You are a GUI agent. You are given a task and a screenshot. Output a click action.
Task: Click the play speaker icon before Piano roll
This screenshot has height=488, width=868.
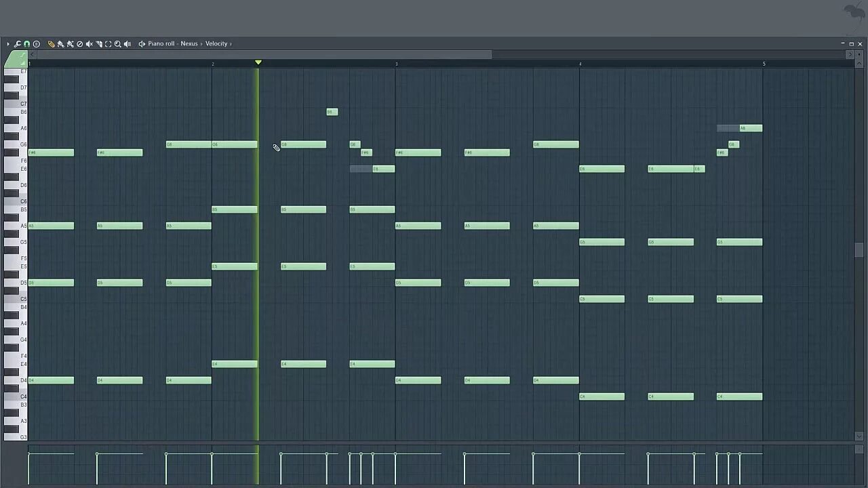[142, 44]
